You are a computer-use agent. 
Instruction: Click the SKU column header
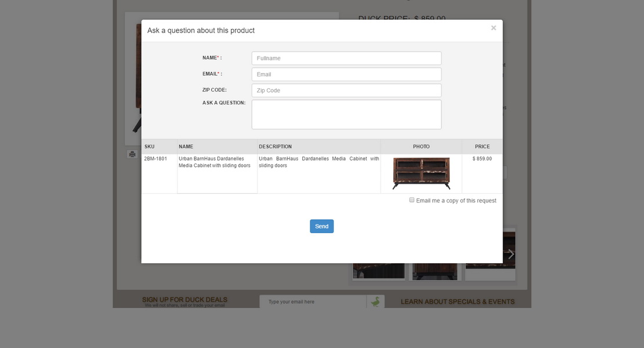(150, 147)
